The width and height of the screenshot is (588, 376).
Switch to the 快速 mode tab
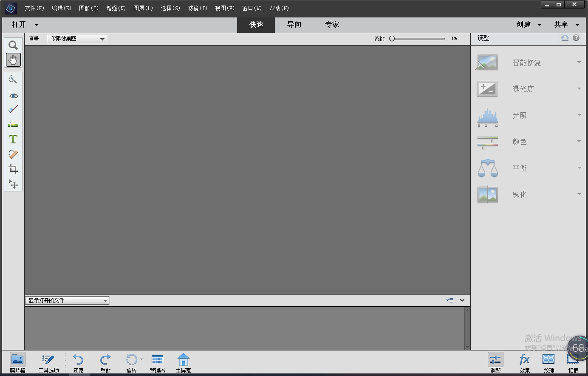point(256,25)
